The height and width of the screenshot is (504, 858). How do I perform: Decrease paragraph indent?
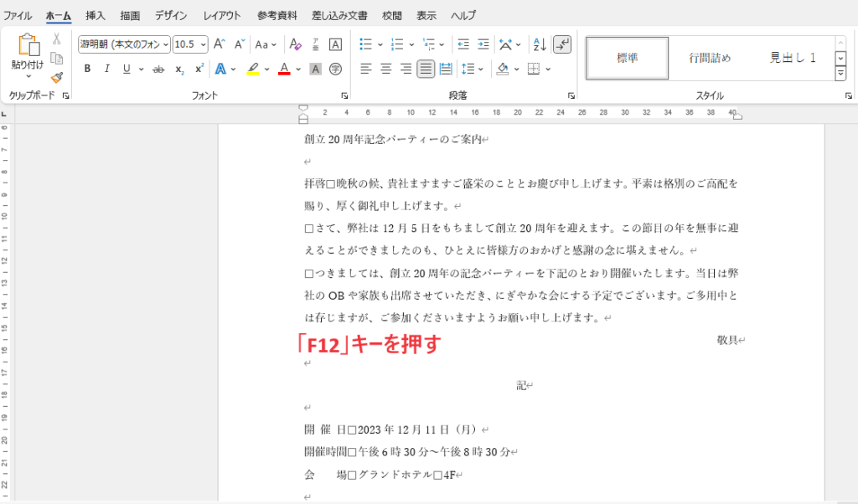[463, 44]
